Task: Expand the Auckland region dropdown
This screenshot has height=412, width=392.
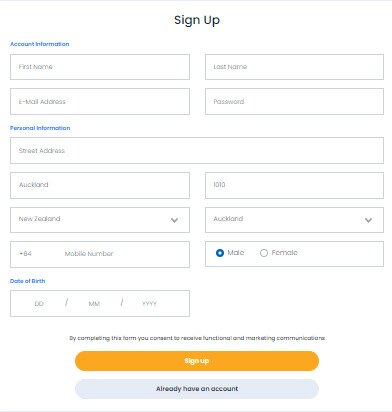Action: 294,220
